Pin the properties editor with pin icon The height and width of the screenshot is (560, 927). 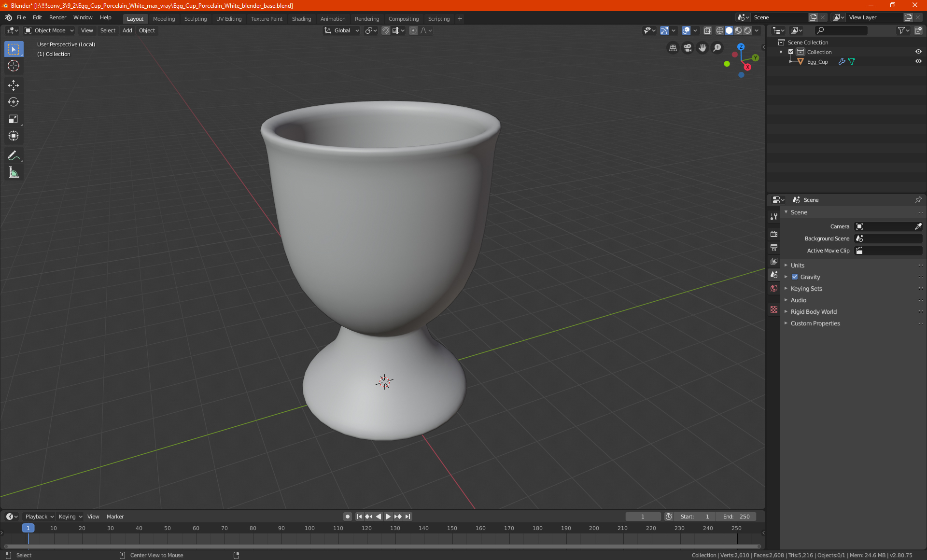918,200
